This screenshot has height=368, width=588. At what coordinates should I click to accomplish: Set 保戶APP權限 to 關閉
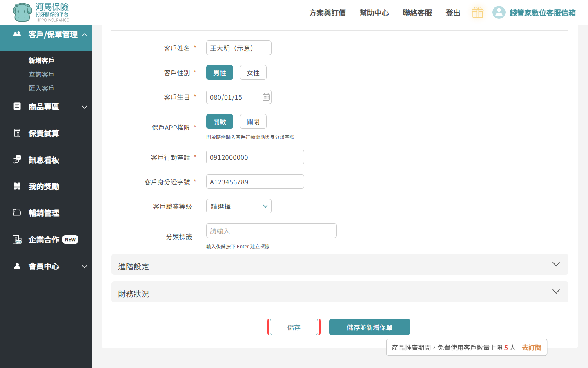253,121
